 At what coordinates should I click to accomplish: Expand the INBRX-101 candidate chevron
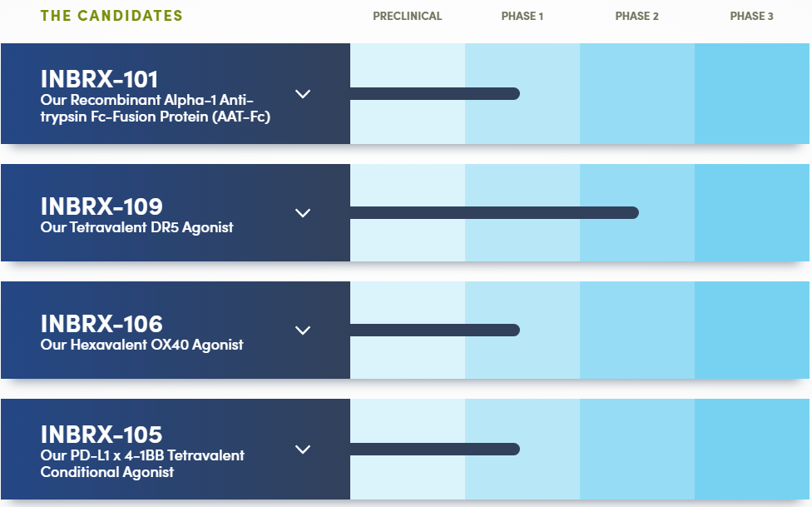pyautogui.click(x=303, y=94)
